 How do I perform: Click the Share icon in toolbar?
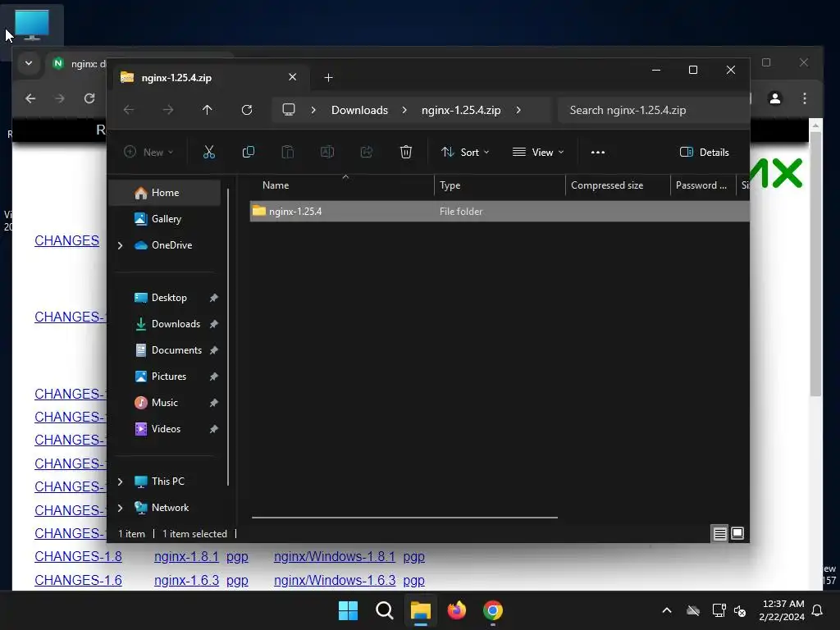[x=367, y=152]
